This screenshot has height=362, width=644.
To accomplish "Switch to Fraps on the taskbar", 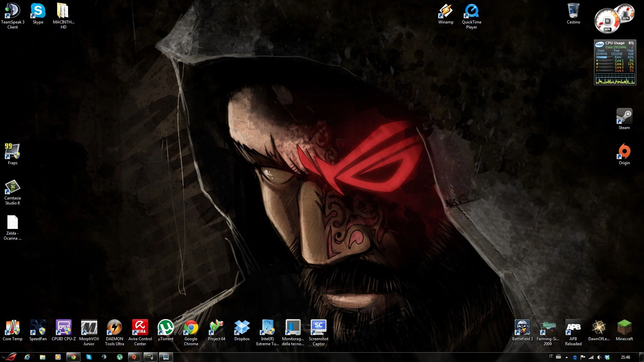I will 150,357.
